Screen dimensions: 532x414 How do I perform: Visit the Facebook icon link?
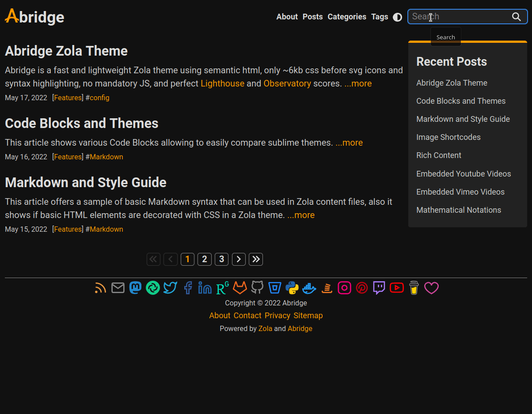pos(188,288)
